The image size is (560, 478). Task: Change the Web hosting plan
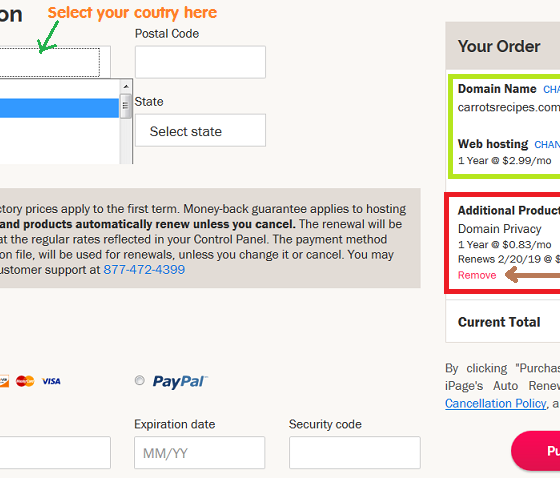pyautogui.click(x=547, y=144)
